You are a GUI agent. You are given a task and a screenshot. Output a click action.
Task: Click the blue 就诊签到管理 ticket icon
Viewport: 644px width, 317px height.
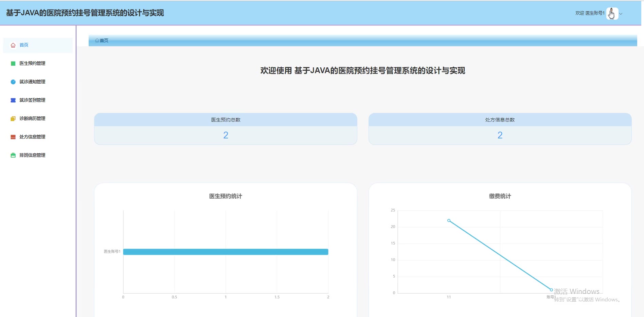(x=13, y=100)
